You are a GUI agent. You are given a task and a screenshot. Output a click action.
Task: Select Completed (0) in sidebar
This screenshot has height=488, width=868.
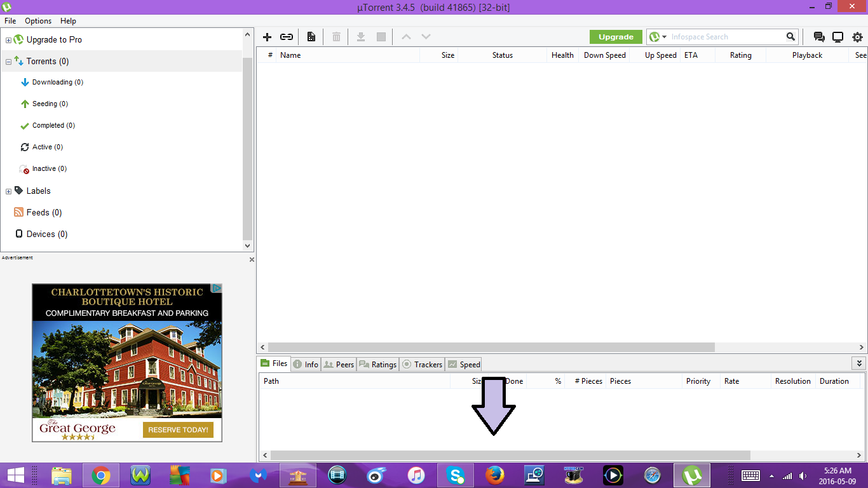tap(53, 126)
